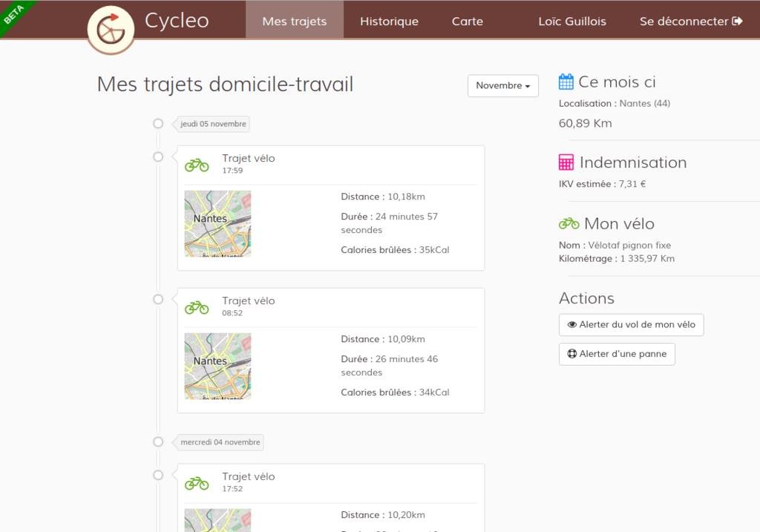
Task: Click Trajet vélo title at 08:52
Action: [248, 301]
